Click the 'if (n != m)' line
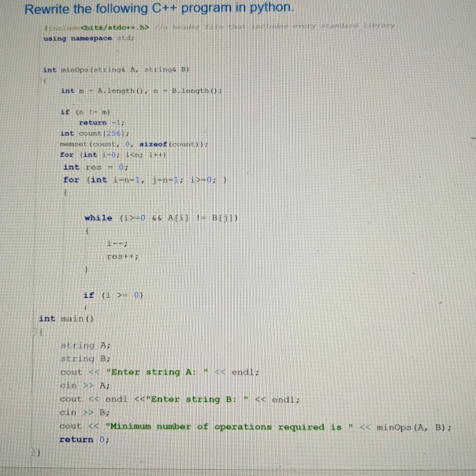The image size is (476, 476). coord(85,112)
